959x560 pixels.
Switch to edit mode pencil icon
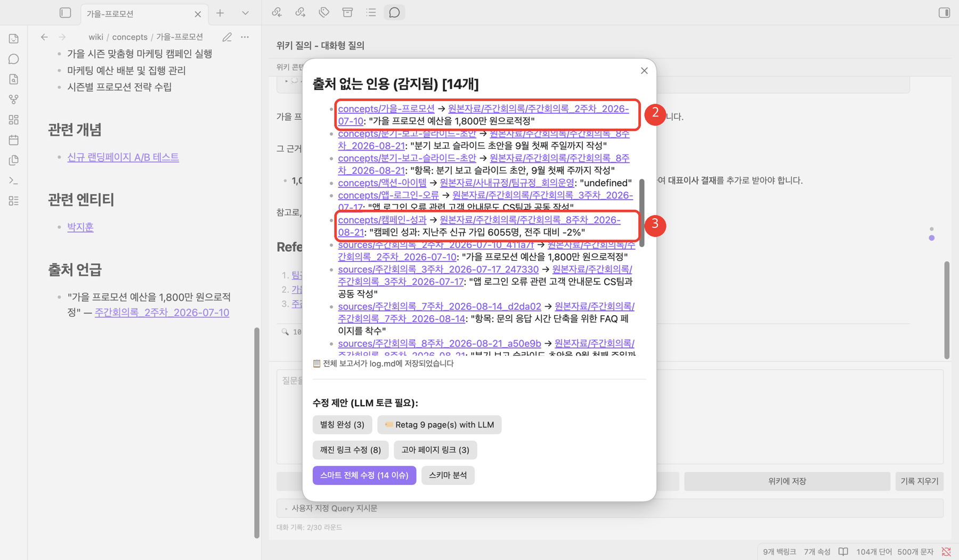coord(227,37)
